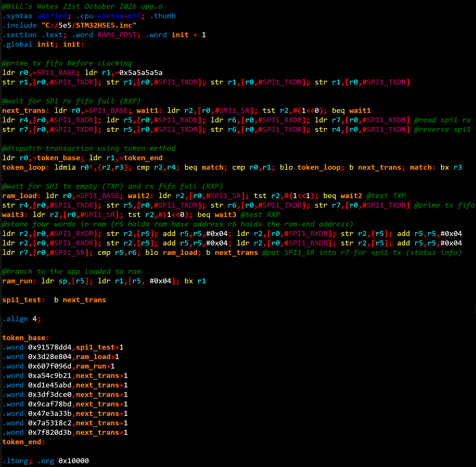This screenshot has width=476, height=467.
Task: Click 'ram_run+1' in the token table
Action: (x=95, y=366)
